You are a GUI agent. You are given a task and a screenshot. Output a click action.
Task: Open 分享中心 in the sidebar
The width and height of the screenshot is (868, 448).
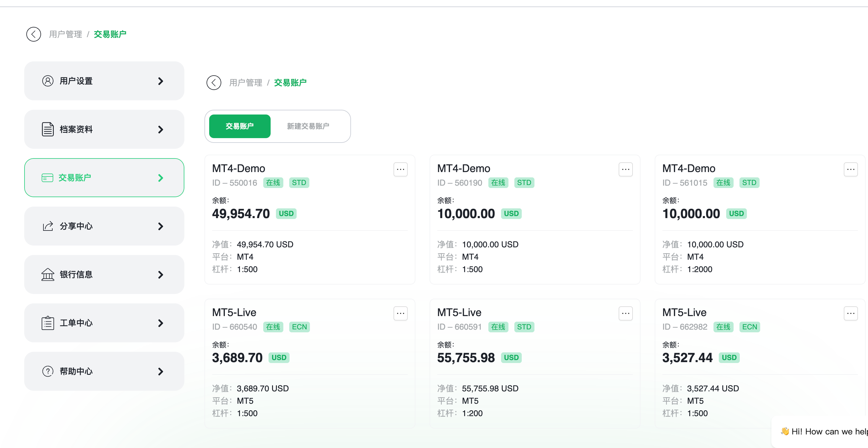click(x=104, y=226)
